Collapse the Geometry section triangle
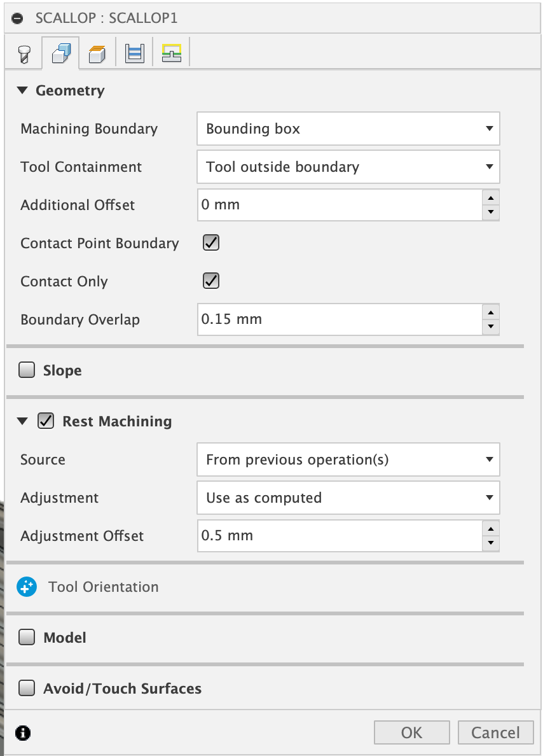The image size is (543, 756). coord(23,90)
